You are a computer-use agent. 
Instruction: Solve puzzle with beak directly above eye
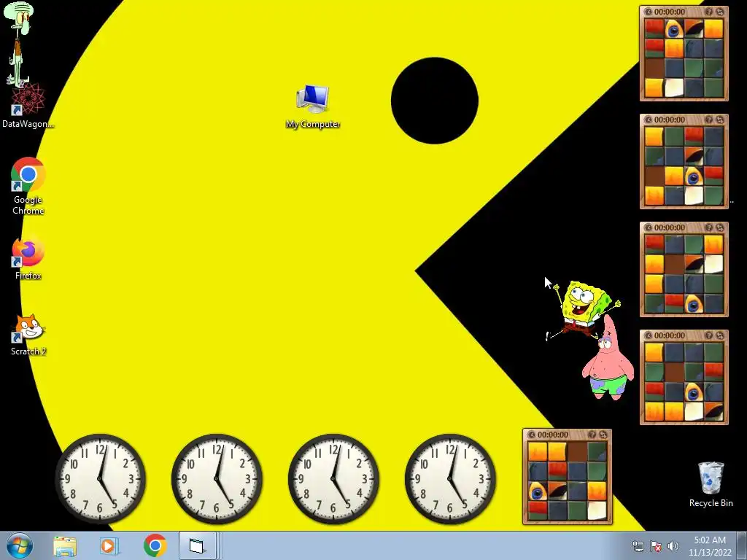tap(720, 120)
